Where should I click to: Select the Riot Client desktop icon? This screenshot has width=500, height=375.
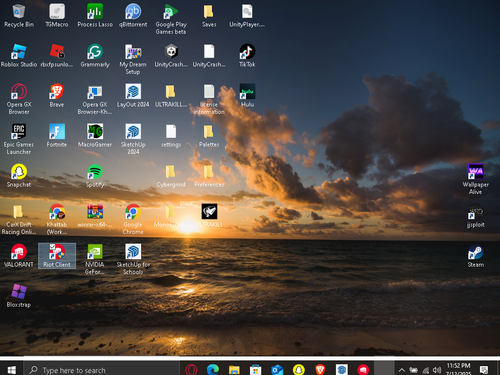[x=57, y=256]
